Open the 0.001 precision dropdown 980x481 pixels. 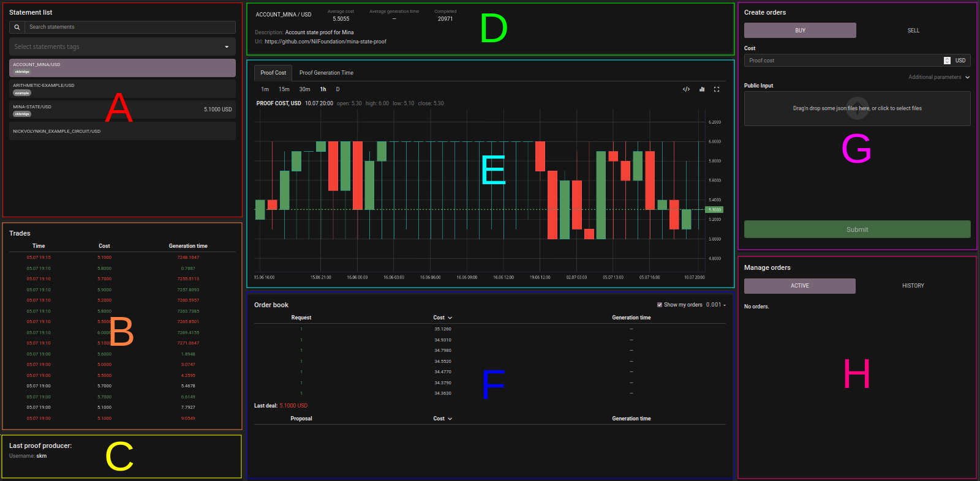point(715,305)
